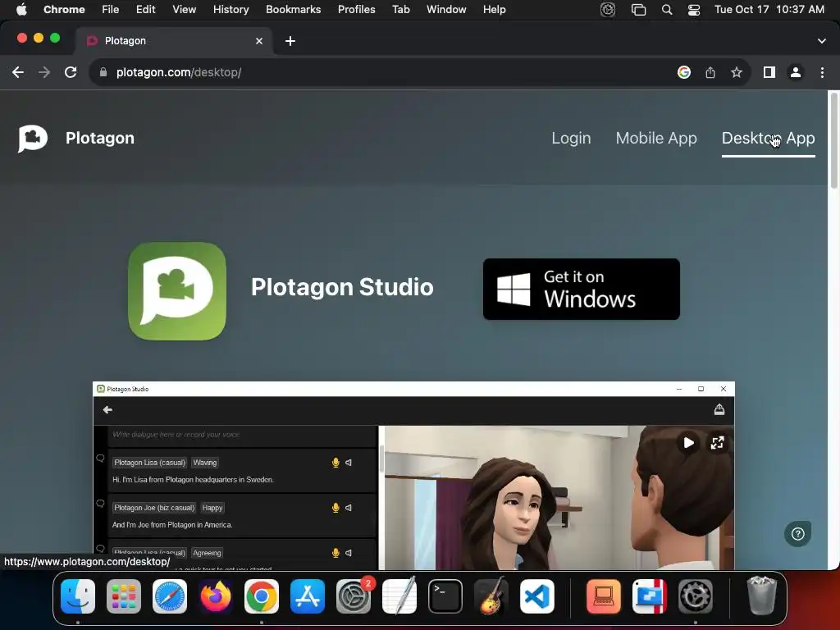Click the Google icon in address bar
Screen dimensions: 840x630
684,72
